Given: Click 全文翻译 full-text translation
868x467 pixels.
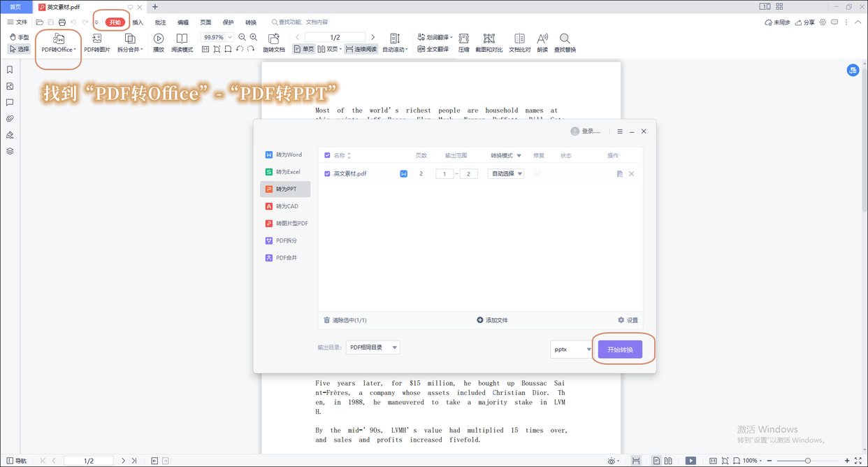Looking at the screenshot, I should click(433, 49).
